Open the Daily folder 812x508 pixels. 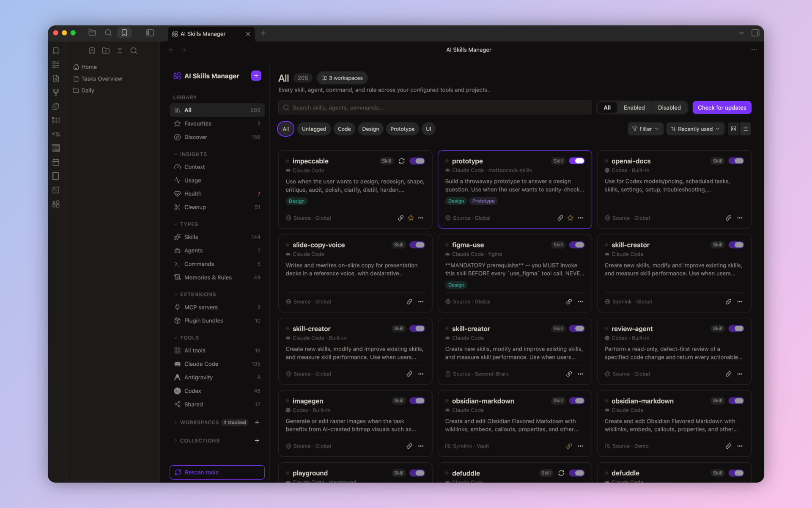coord(88,91)
